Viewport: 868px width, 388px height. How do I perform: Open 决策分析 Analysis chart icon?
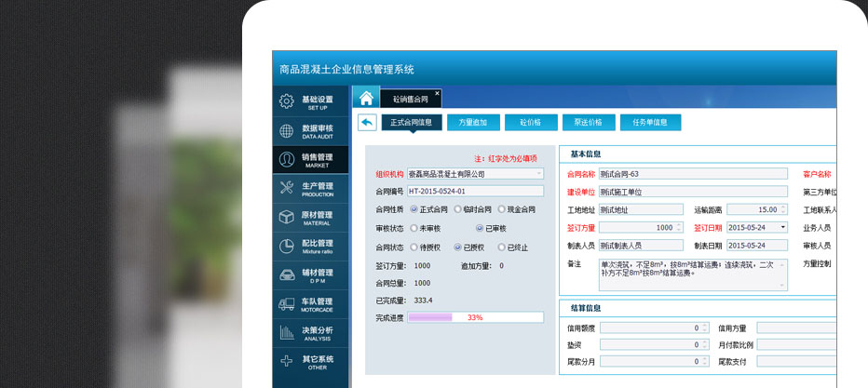(287, 332)
